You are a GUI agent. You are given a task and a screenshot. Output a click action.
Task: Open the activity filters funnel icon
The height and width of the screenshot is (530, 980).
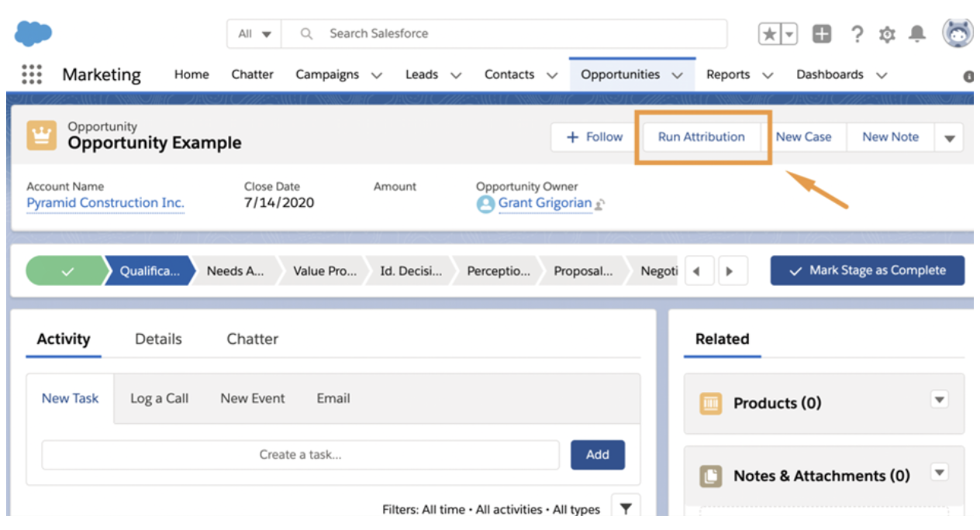[626, 509]
